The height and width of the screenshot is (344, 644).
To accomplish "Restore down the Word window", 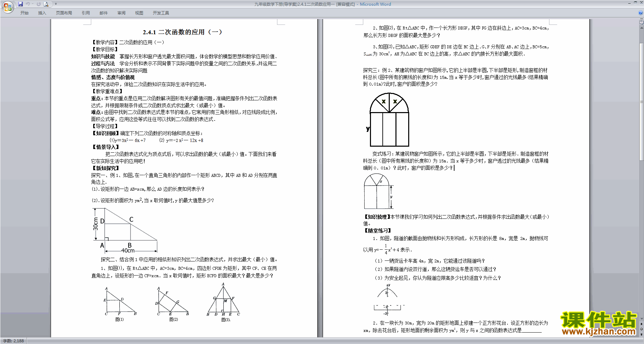I will click(x=635, y=3).
